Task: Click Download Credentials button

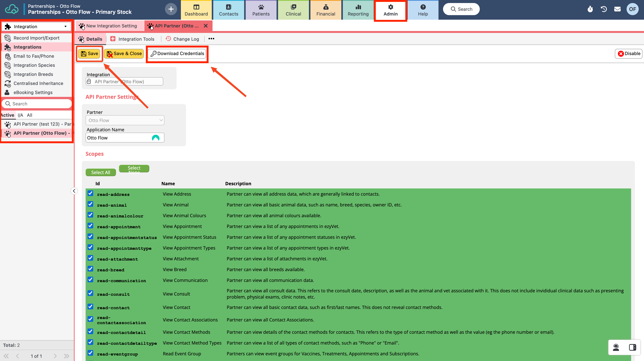Action: click(x=177, y=53)
